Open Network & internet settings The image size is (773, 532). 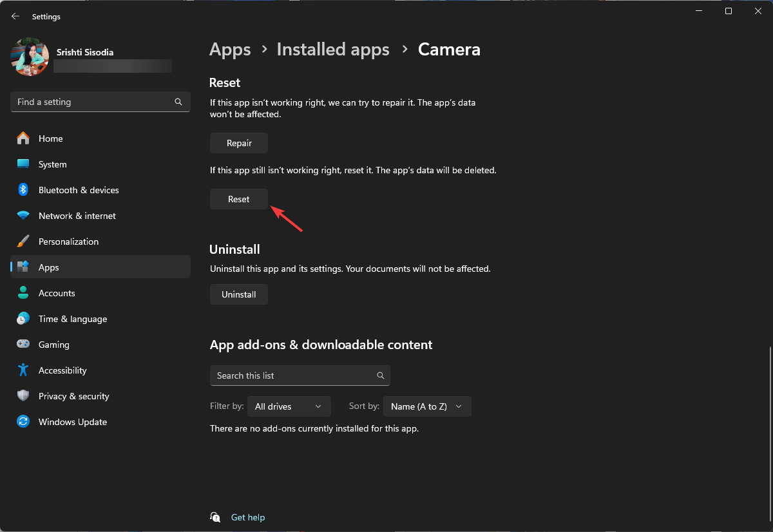[x=77, y=216]
